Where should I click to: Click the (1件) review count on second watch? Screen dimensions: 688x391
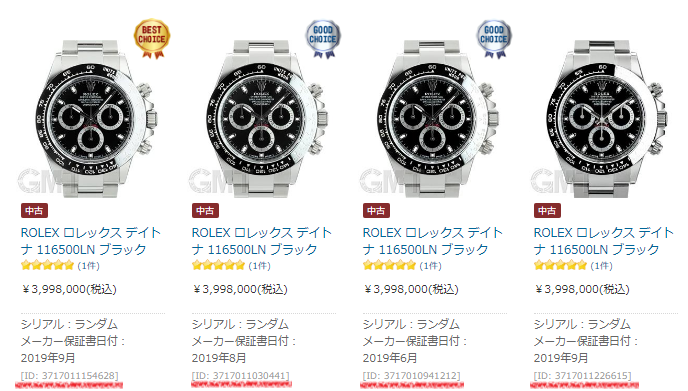(x=259, y=265)
